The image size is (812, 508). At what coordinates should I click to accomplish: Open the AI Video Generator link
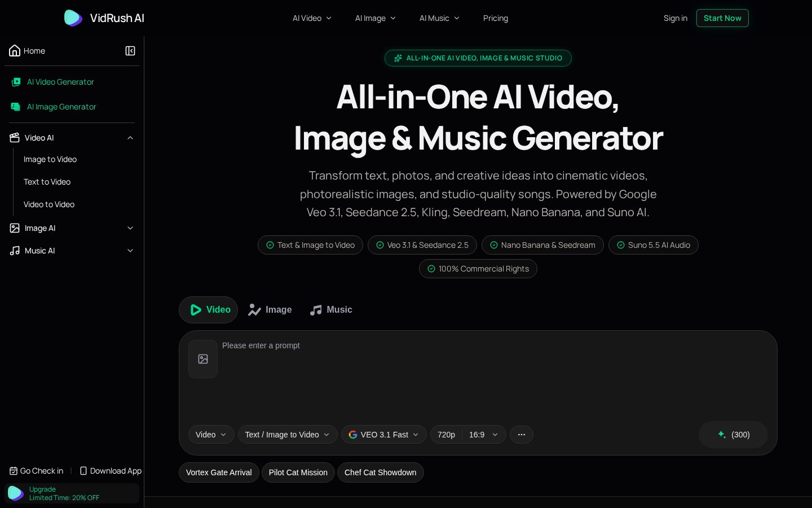pos(60,82)
